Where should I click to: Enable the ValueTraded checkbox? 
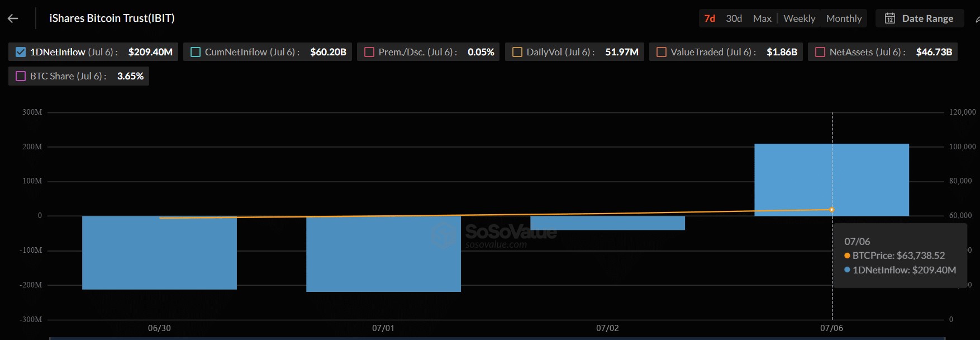pos(662,52)
